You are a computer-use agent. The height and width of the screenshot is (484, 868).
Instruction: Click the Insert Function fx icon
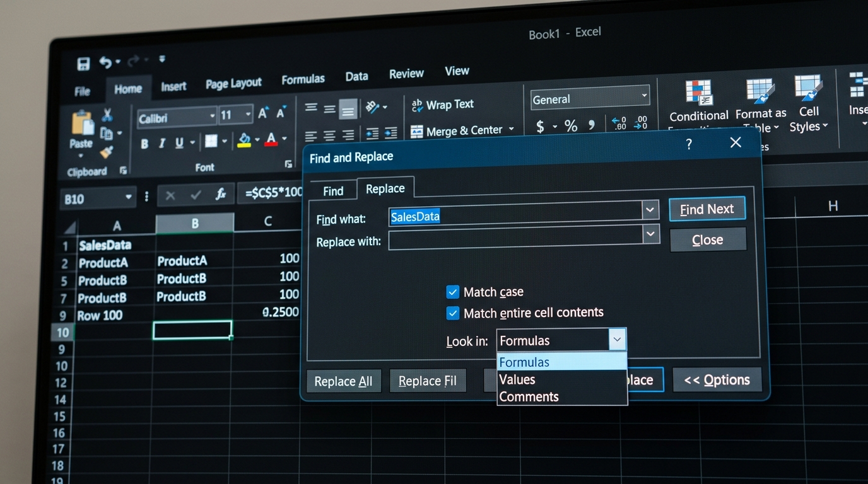pos(221,195)
